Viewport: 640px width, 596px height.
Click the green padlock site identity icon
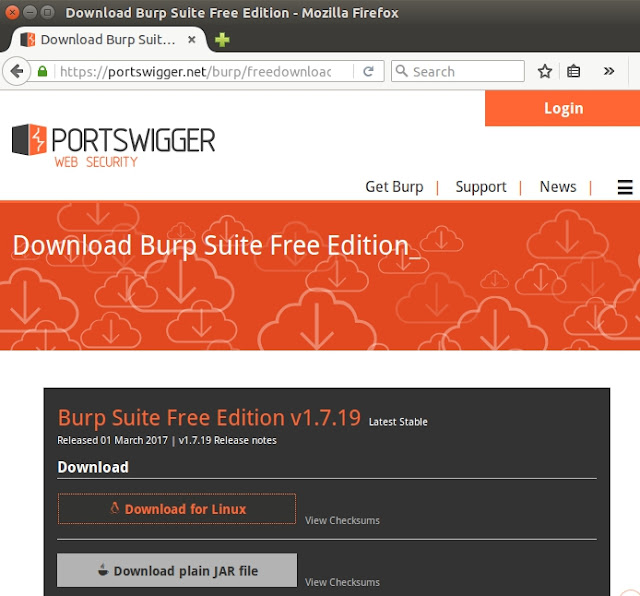[42, 71]
